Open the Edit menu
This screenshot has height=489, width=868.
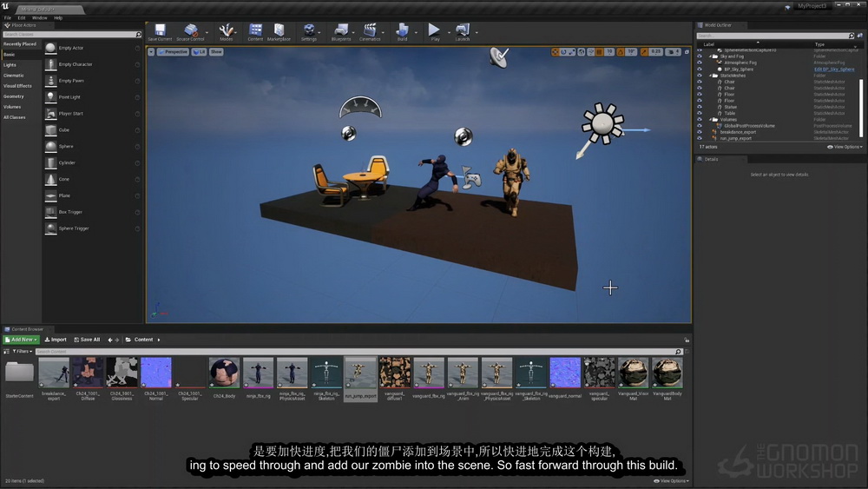(x=22, y=17)
